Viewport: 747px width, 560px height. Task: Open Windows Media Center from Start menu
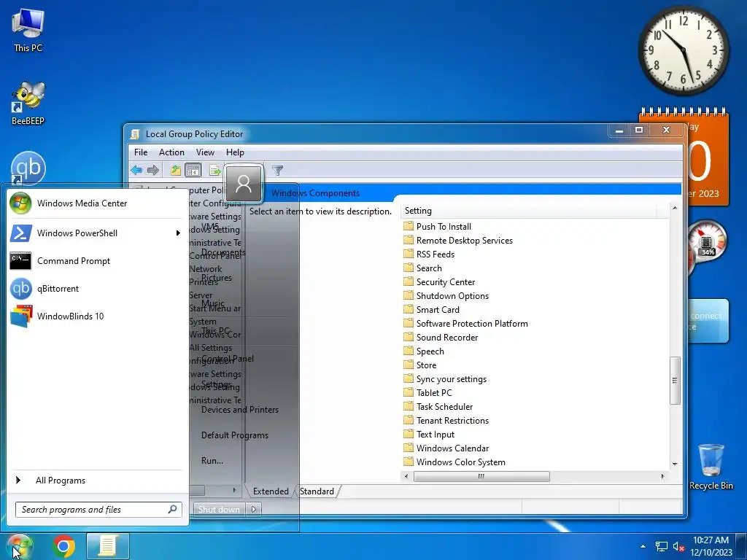point(95,203)
